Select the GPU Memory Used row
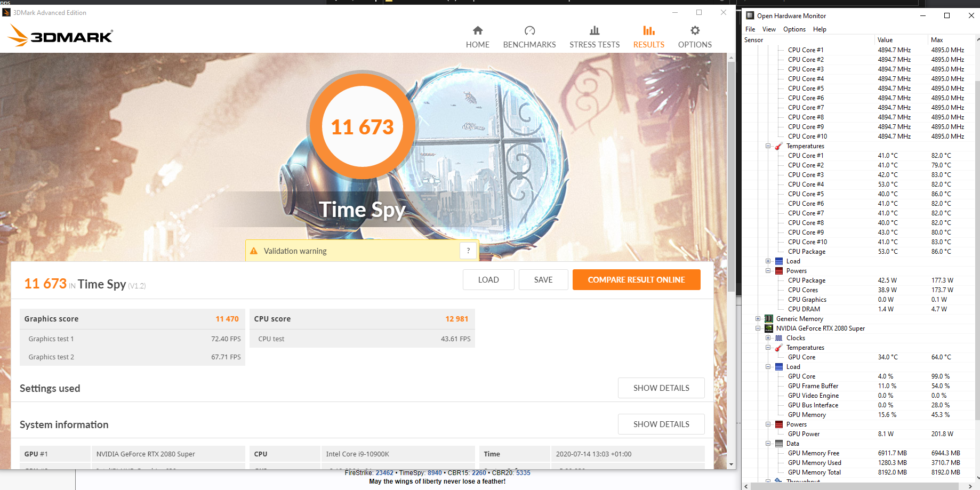Image resolution: width=980 pixels, height=490 pixels. [858, 463]
